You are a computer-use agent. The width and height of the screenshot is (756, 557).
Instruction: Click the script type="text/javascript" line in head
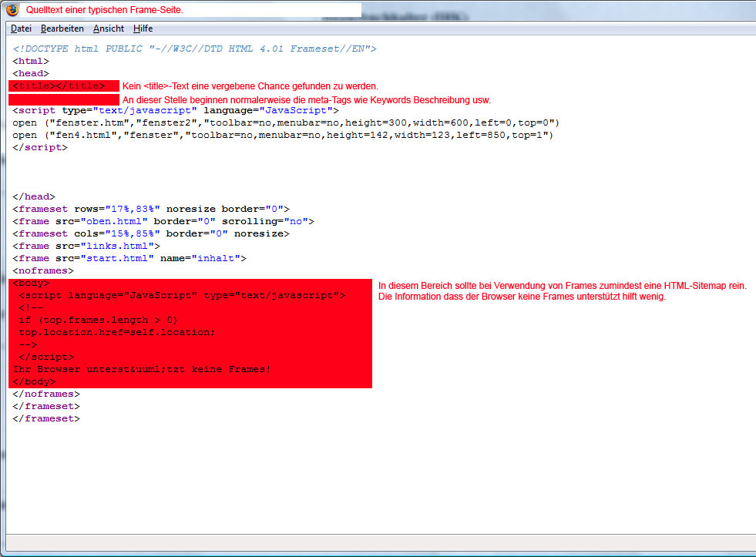pos(176,110)
